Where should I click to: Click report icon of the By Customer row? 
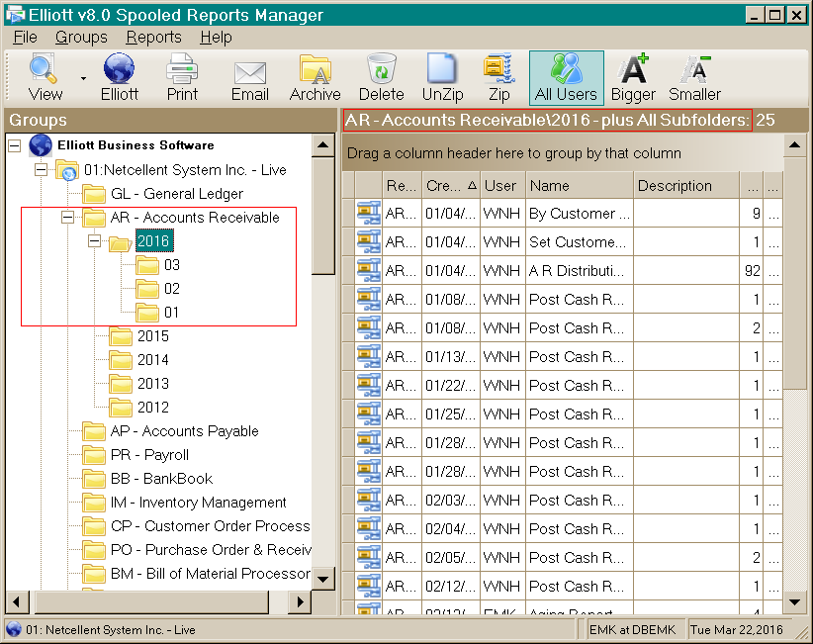point(369,213)
